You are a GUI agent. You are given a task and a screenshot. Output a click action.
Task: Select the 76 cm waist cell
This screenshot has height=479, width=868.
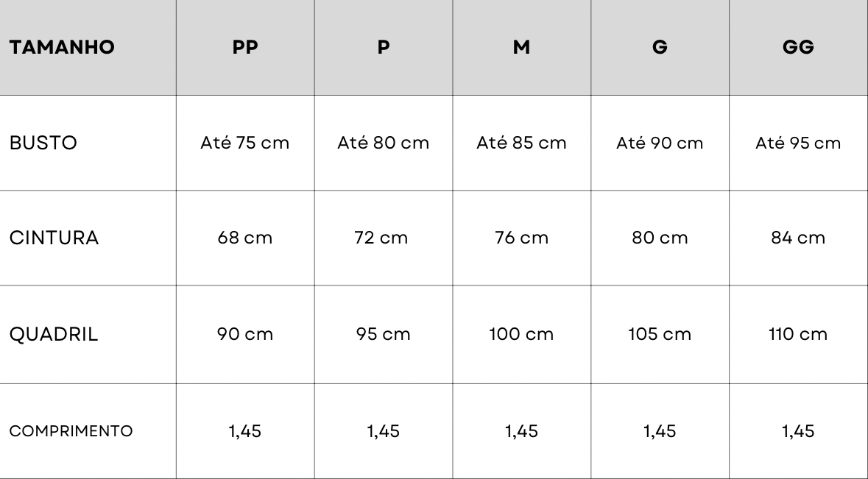521,238
